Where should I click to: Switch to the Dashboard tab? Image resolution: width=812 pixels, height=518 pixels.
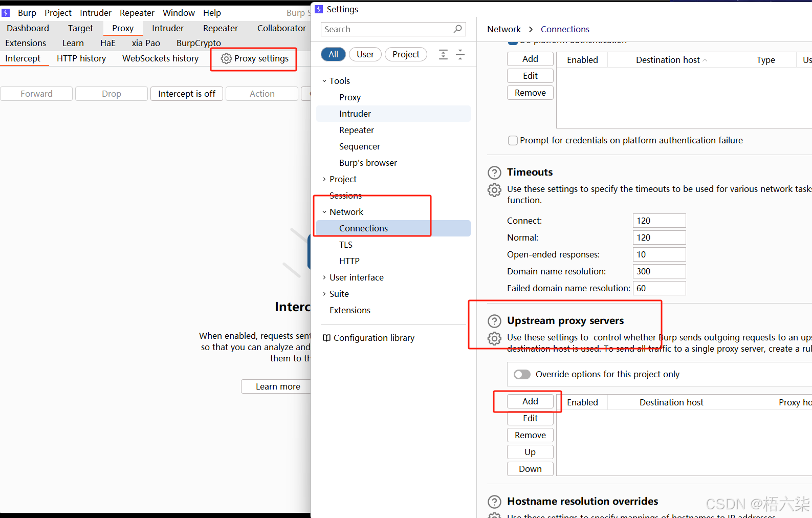pyautogui.click(x=28, y=28)
